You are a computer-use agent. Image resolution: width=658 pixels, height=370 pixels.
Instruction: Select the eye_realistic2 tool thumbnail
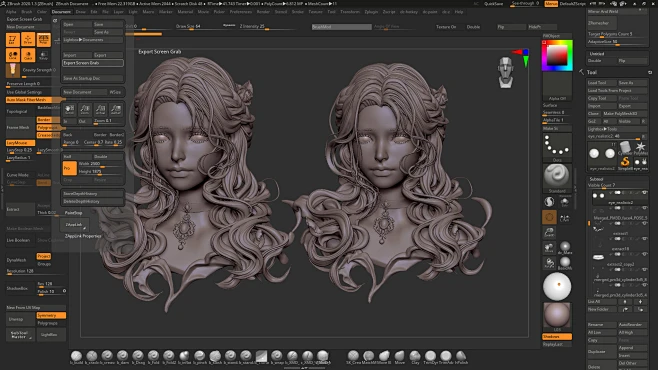point(602,155)
